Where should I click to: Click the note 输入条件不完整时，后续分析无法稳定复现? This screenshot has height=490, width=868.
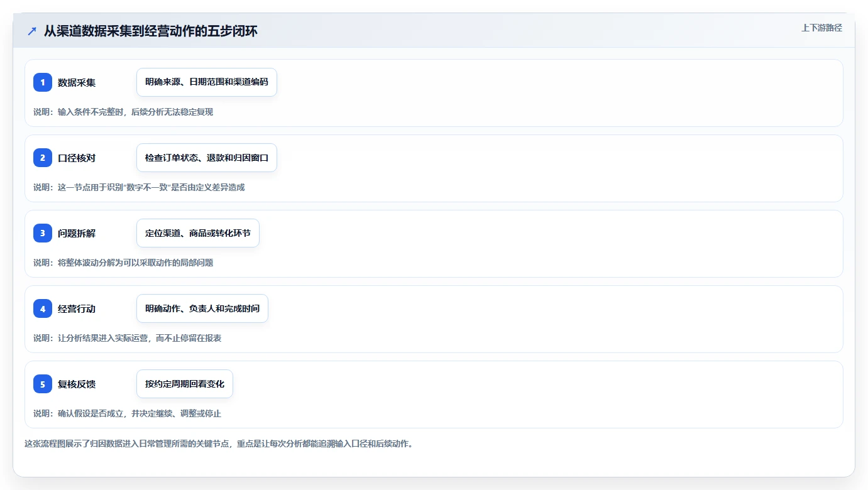[x=123, y=112]
